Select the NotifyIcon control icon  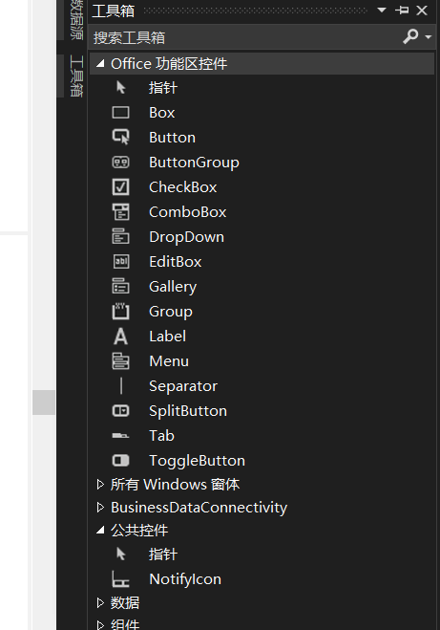tap(121, 579)
